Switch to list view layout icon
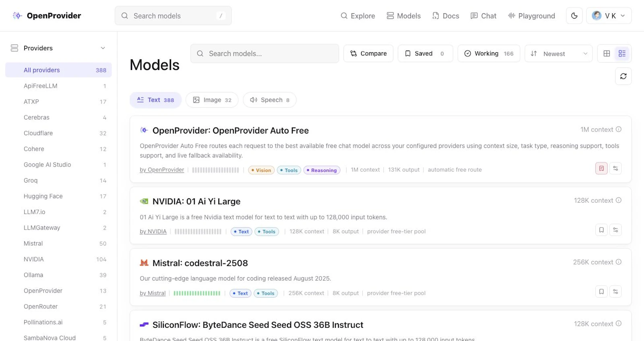This screenshot has width=644, height=341. pyautogui.click(x=622, y=53)
